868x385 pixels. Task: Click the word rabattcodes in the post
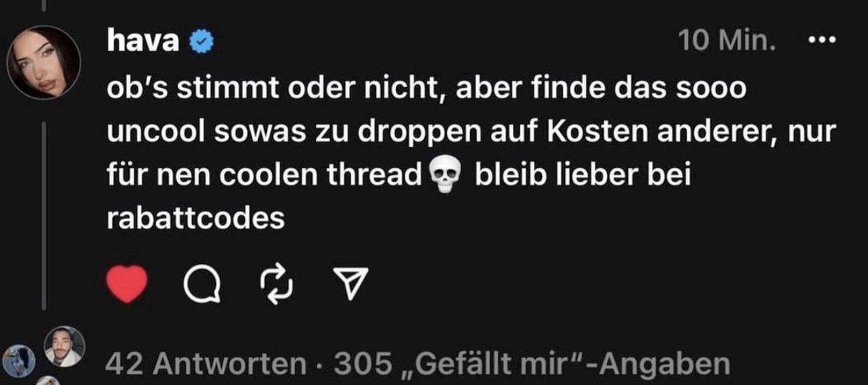196,219
